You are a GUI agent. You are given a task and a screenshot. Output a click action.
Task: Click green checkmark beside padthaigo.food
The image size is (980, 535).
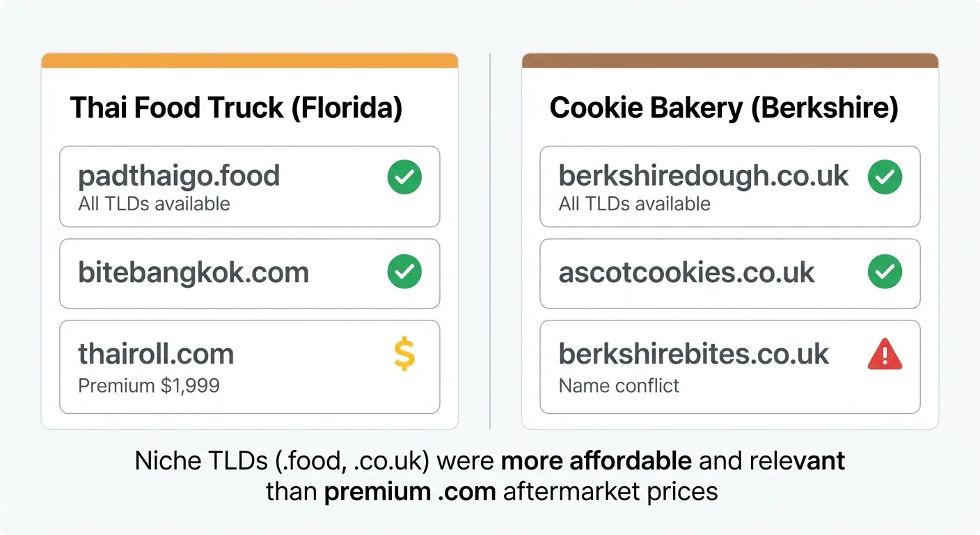coord(404,177)
